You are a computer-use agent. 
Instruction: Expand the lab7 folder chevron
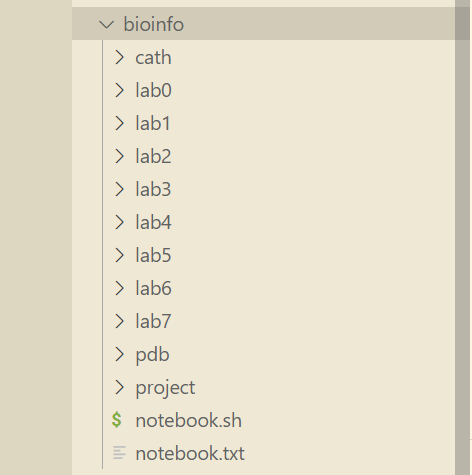(x=119, y=321)
